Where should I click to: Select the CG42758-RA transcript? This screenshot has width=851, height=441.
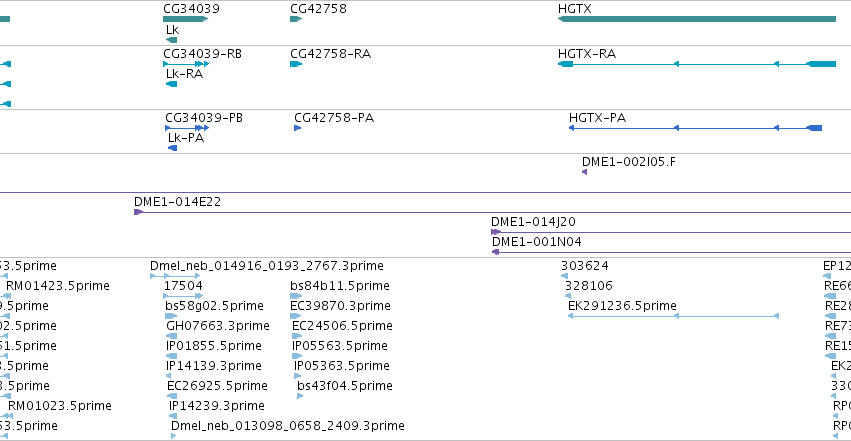click(331, 54)
